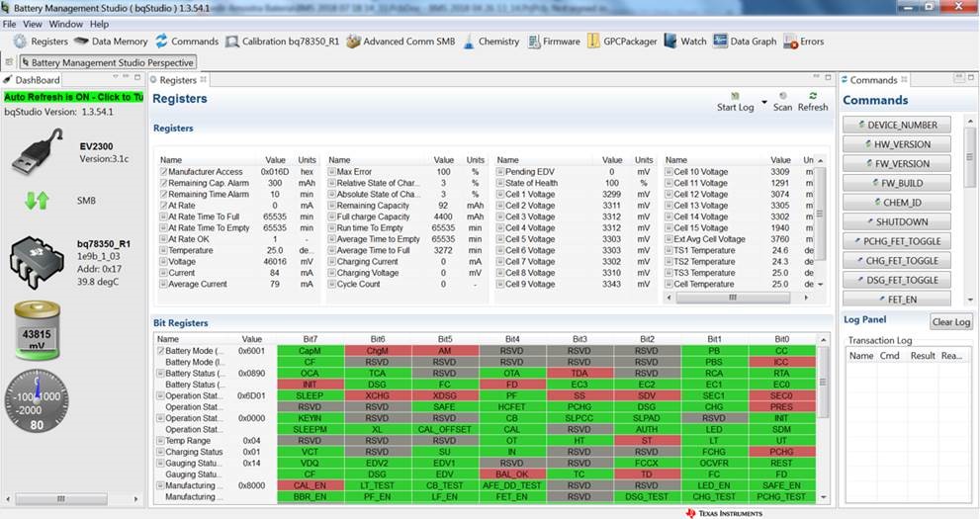Clear the transaction log
The height and width of the screenshot is (519, 980).
(x=950, y=321)
